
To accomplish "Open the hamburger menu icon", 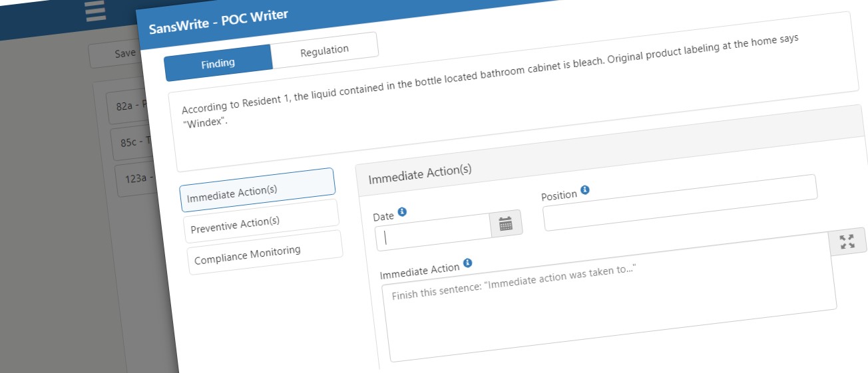I will point(96,11).
